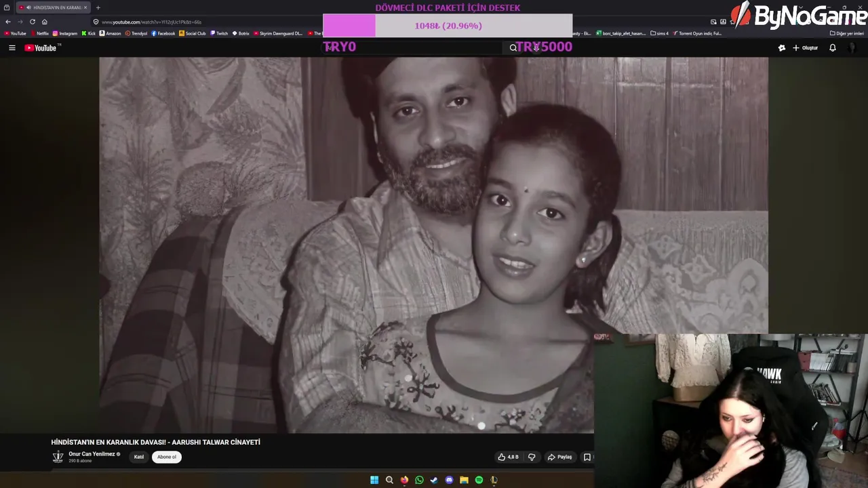This screenshot has height=488, width=868.
Task: Click the Katıl join button
Action: [x=138, y=457]
